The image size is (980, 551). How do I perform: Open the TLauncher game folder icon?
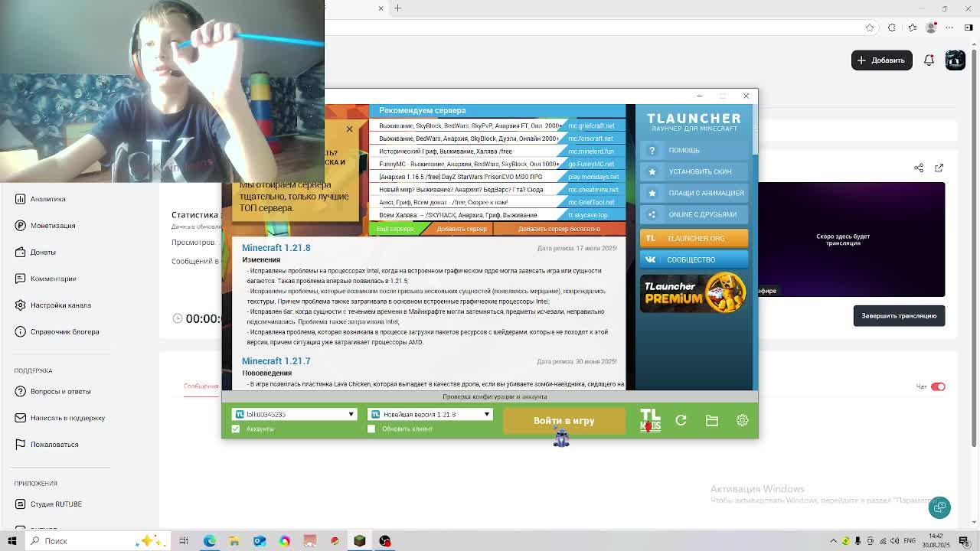point(712,420)
